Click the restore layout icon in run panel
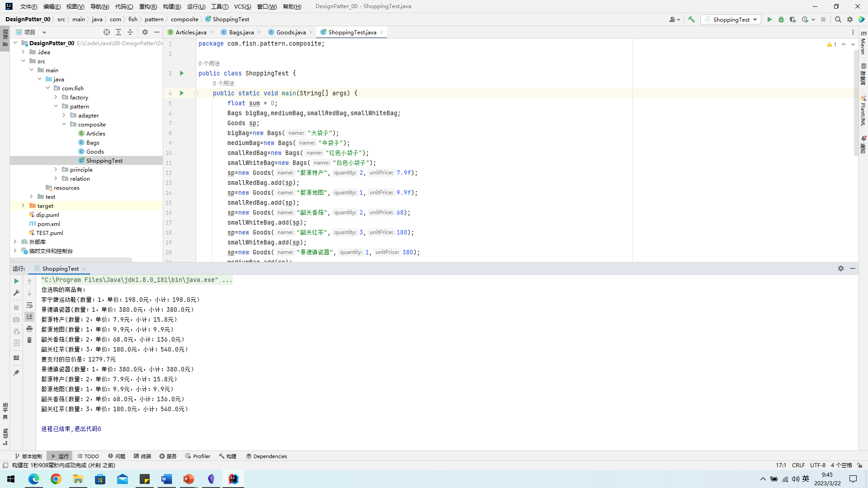Screen dimensions: 868x488 click(17, 358)
